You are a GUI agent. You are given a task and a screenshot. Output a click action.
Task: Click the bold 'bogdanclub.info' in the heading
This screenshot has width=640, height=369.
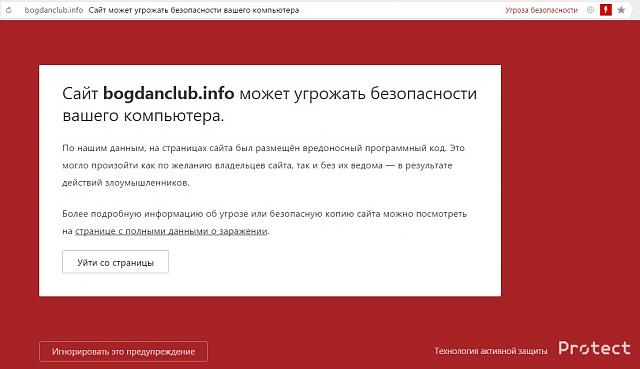[169, 93]
